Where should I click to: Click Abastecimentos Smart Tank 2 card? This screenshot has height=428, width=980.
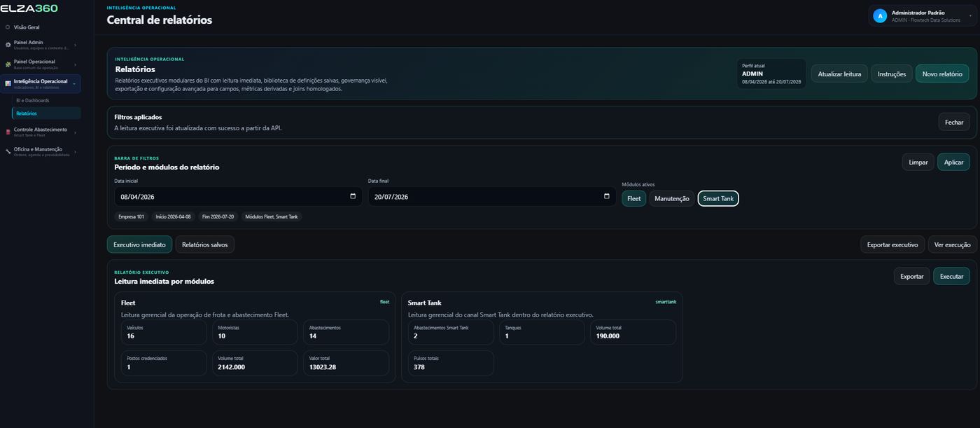pos(451,332)
